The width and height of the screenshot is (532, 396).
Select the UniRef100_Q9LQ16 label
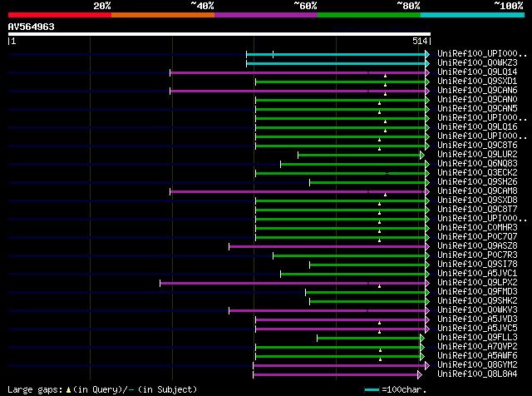[x=477, y=127]
